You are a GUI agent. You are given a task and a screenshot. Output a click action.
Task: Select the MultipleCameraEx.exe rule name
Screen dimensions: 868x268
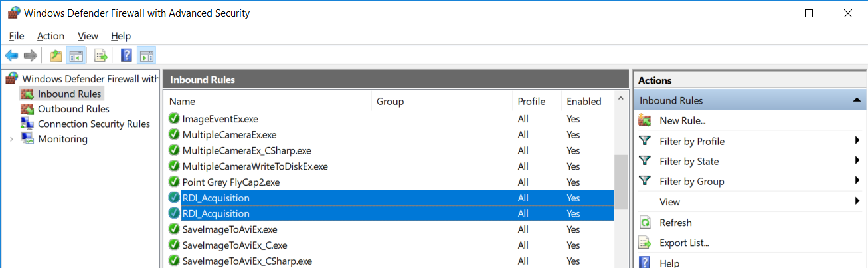coord(229,134)
